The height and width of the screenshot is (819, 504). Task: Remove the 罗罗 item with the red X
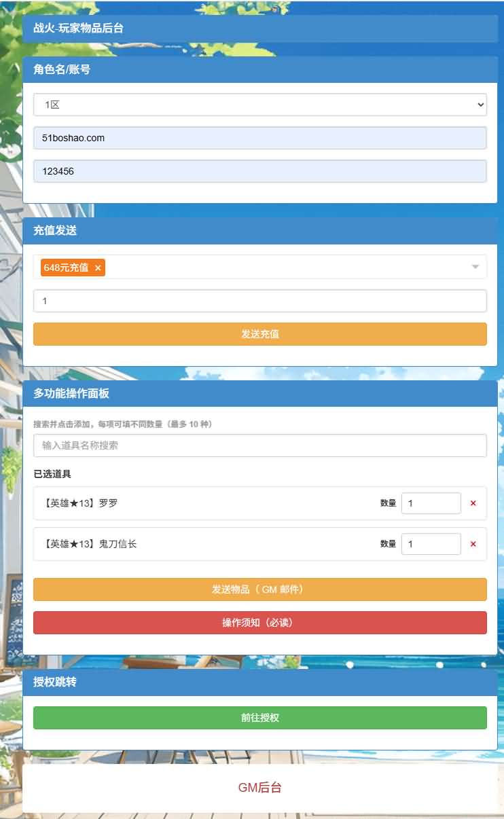473,503
